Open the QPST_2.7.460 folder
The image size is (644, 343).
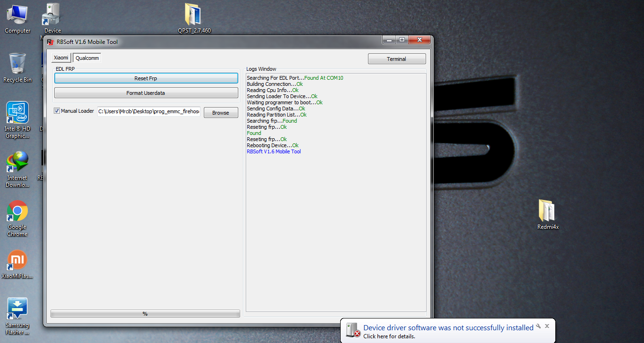click(x=194, y=19)
